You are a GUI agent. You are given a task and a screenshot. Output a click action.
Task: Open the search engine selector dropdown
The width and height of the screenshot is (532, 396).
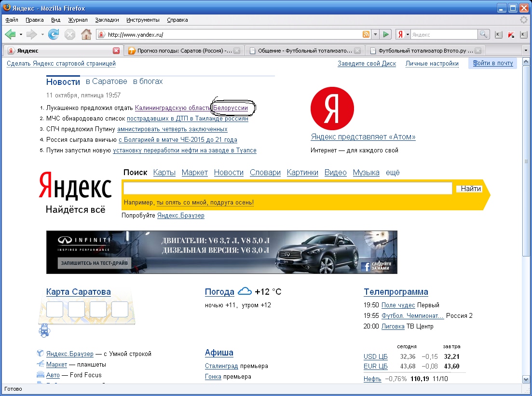pos(408,34)
